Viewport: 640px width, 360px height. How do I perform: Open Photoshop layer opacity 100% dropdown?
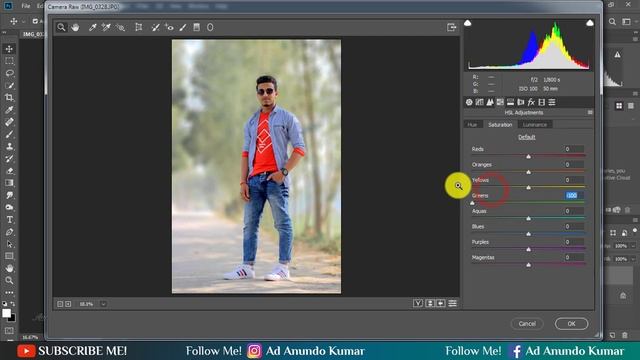point(633,246)
